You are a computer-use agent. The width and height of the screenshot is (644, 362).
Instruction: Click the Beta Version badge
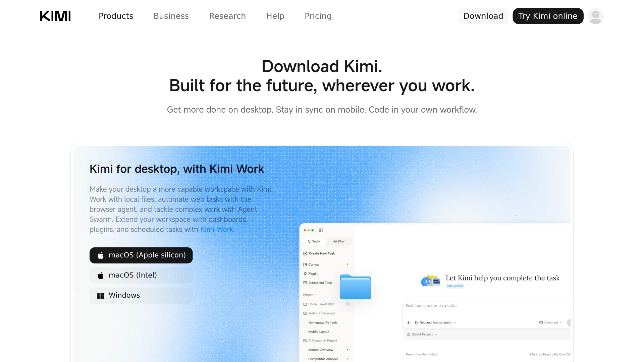coord(455,286)
